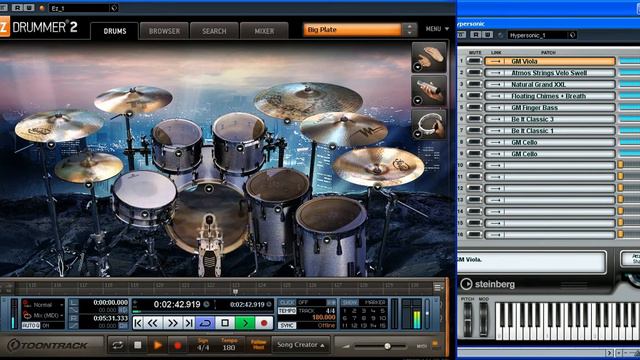Click the EZdrummer Tempo 180 field
This screenshot has height=360, width=640.
pyautogui.click(x=229, y=345)
